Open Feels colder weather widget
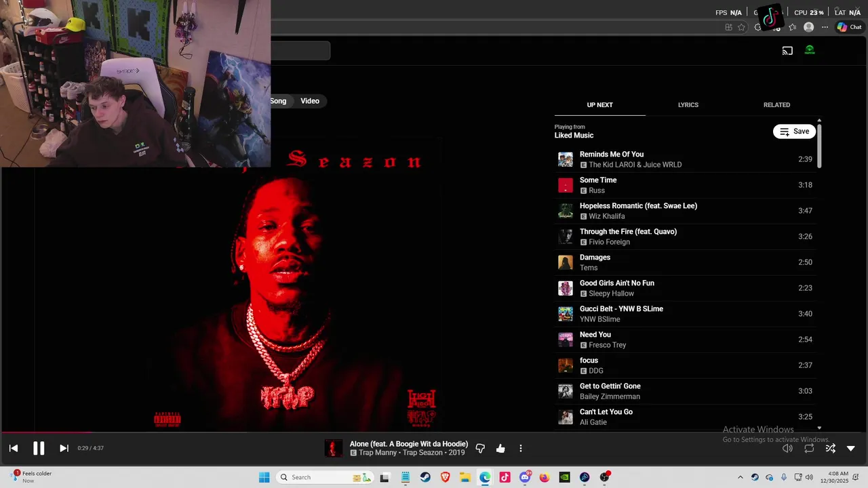 tap(31, 477)
